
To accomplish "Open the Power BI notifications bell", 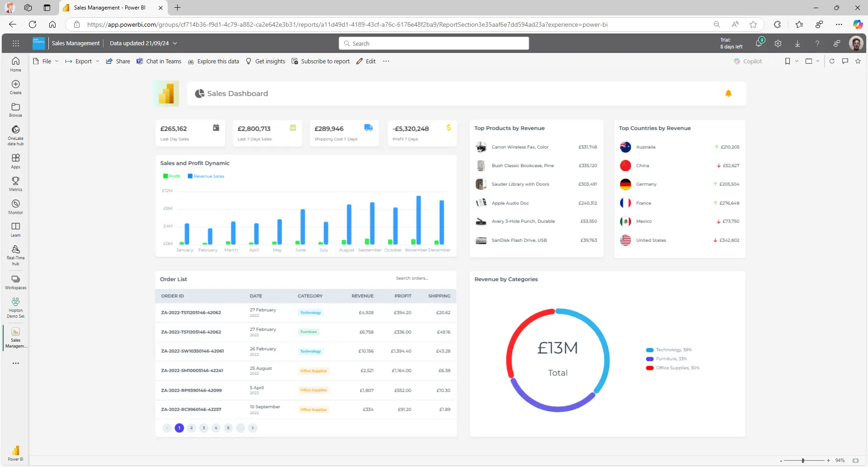I will pyautogui.click(x=759, y=43).
